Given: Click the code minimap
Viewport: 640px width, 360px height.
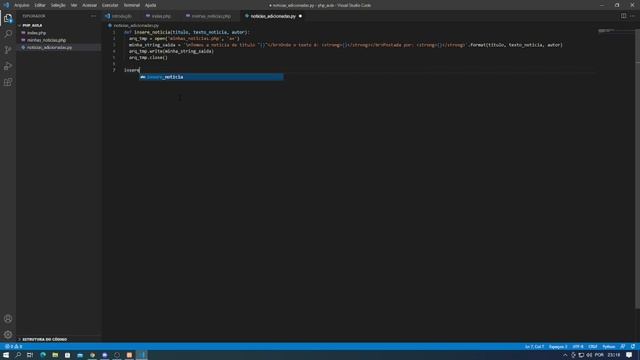Looking at the screenshot, I should [x=616, y=31].
